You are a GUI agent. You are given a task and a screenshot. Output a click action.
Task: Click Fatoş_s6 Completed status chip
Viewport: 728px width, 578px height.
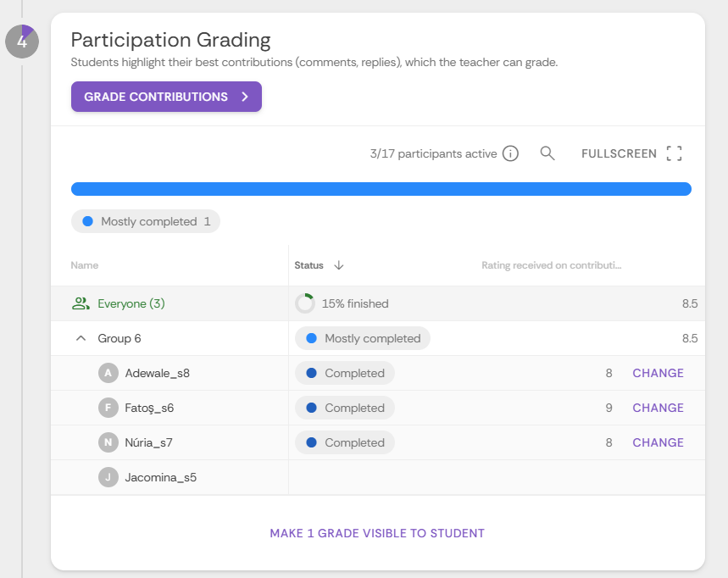tap(345, 408)
